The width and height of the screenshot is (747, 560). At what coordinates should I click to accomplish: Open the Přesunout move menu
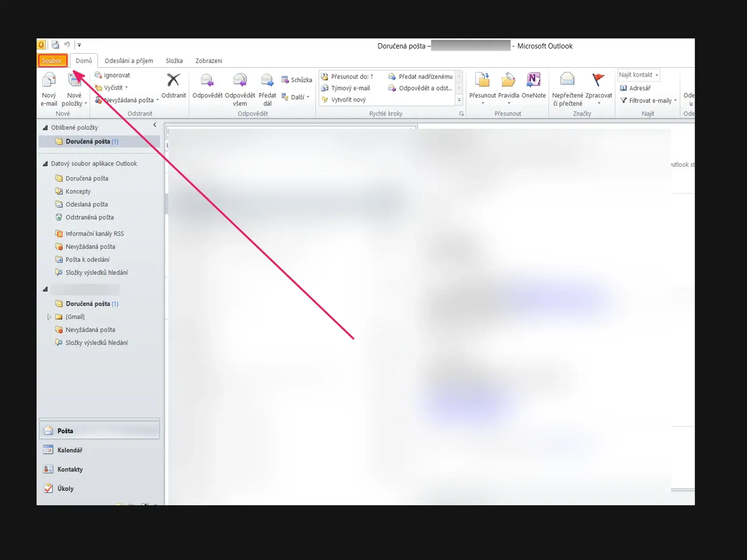(483, 89)
